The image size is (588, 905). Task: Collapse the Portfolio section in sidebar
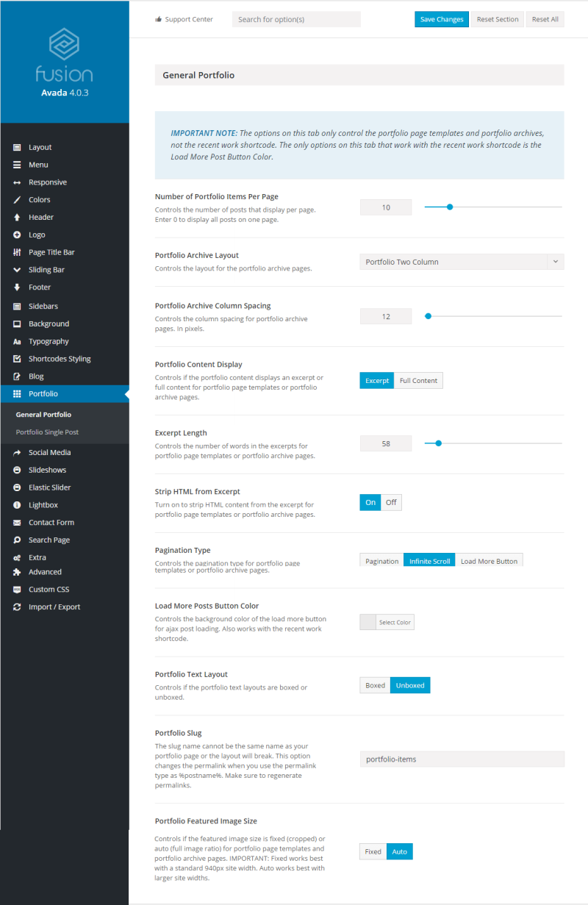[x=64, y=394]
